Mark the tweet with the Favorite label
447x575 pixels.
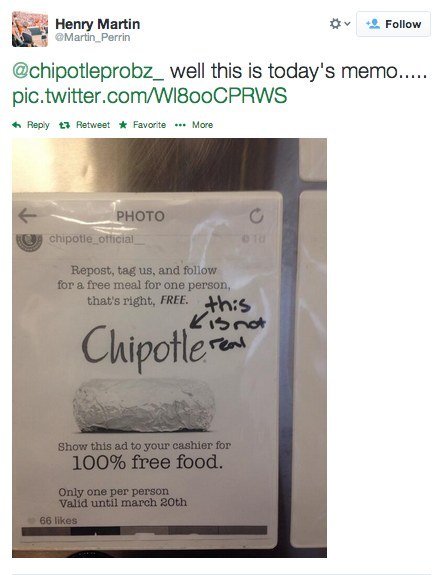click(149, 125)
